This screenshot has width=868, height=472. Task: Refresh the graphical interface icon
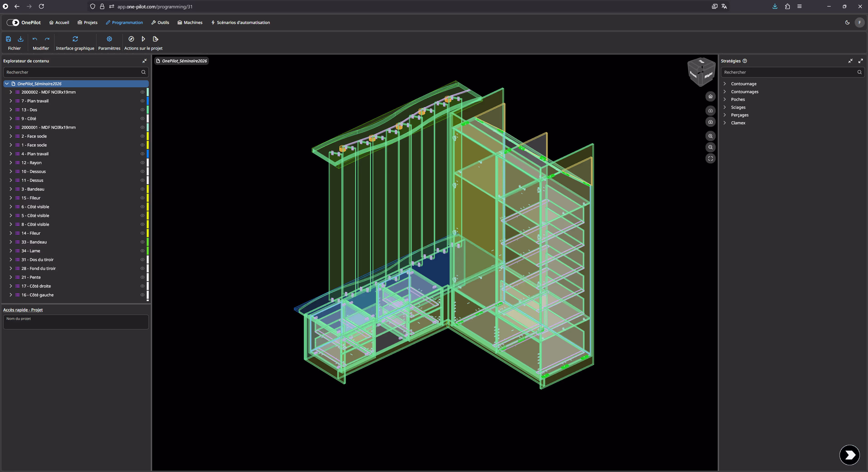(75, 39)
